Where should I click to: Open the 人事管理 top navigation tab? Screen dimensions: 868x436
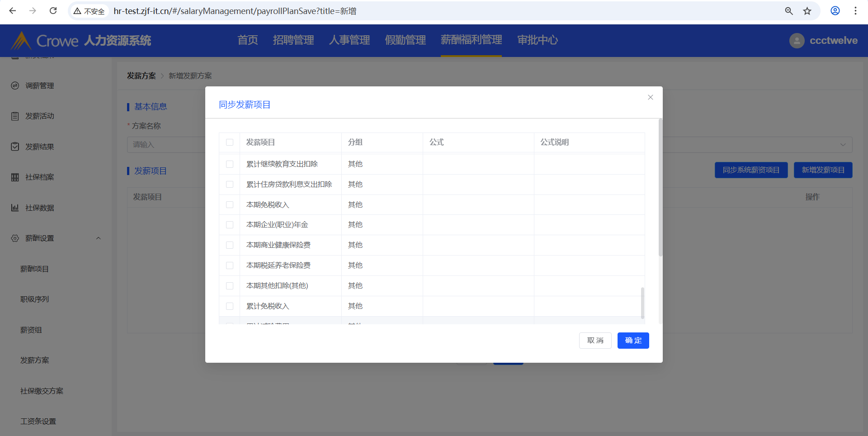pyautogui.click(x=349, y=40)
